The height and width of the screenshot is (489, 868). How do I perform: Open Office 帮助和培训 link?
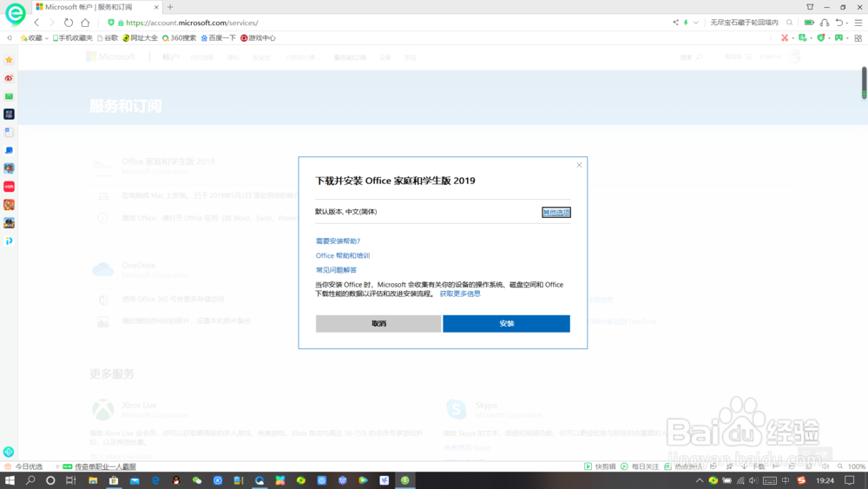pyautogui.click(x=343, y=255)
